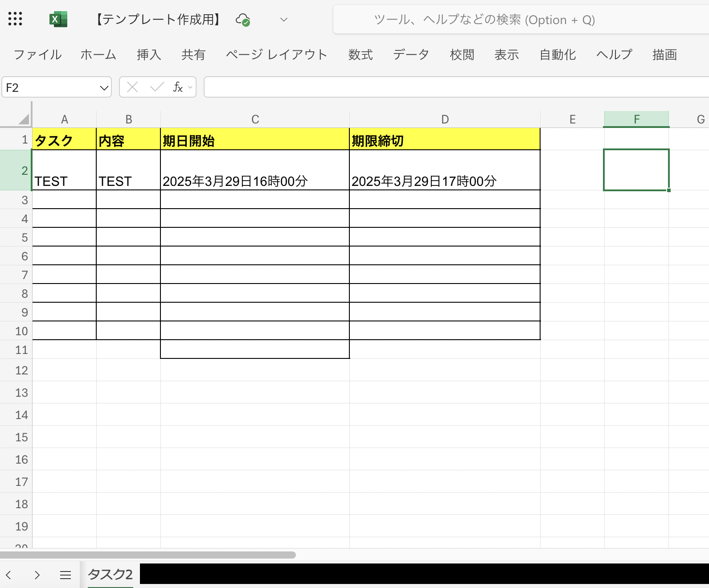Click the 期日開始 header cell
The height and width of the screenshot is (588, 709).
point(255,140)
